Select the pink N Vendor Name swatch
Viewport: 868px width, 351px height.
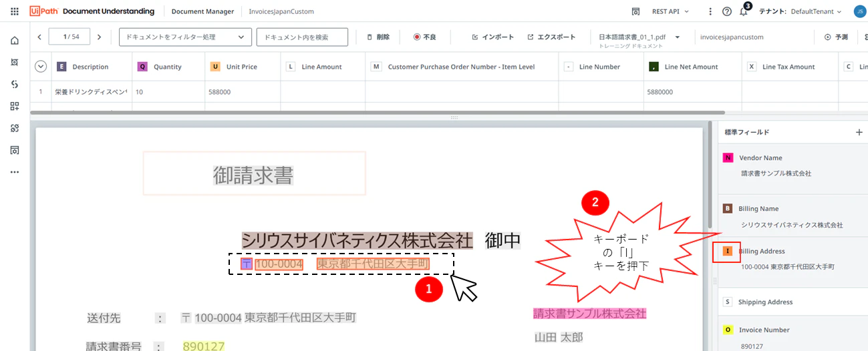pyautogui.click(x=728, y=157)
